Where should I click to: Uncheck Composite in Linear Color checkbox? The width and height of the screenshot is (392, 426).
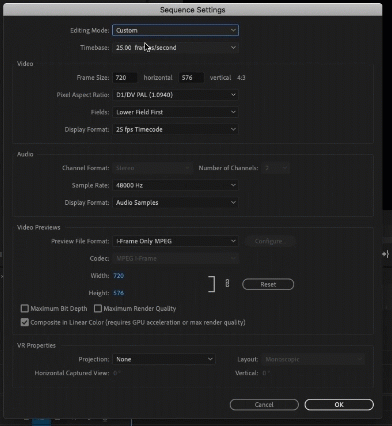[x=25, y=322]
